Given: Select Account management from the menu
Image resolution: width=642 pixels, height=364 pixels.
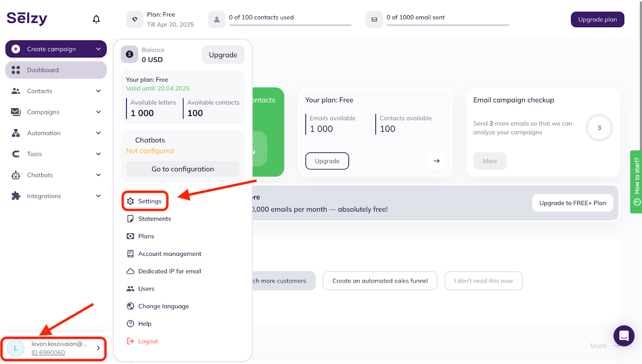Looking at the screenshot, I should (169, 253).
